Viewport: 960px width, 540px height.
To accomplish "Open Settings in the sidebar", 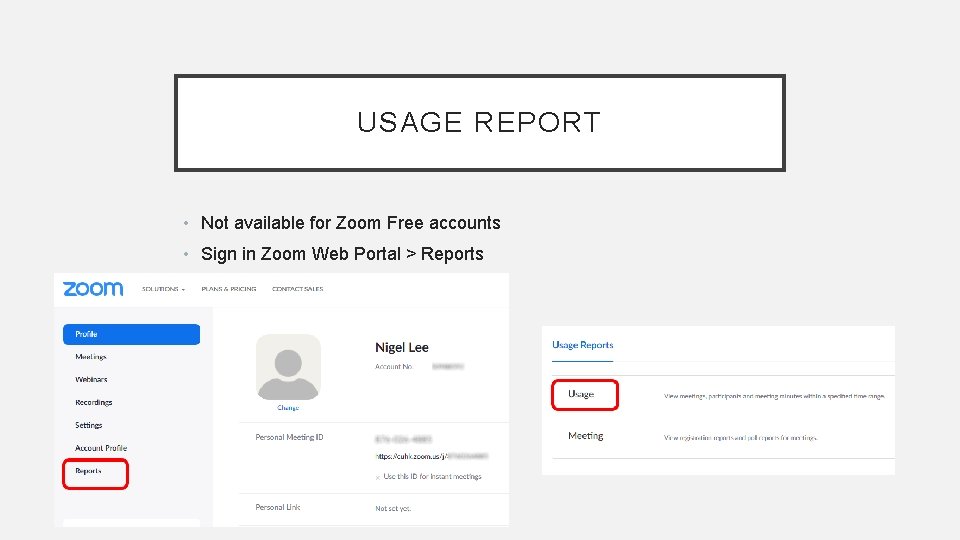I will tap(89, 425).
